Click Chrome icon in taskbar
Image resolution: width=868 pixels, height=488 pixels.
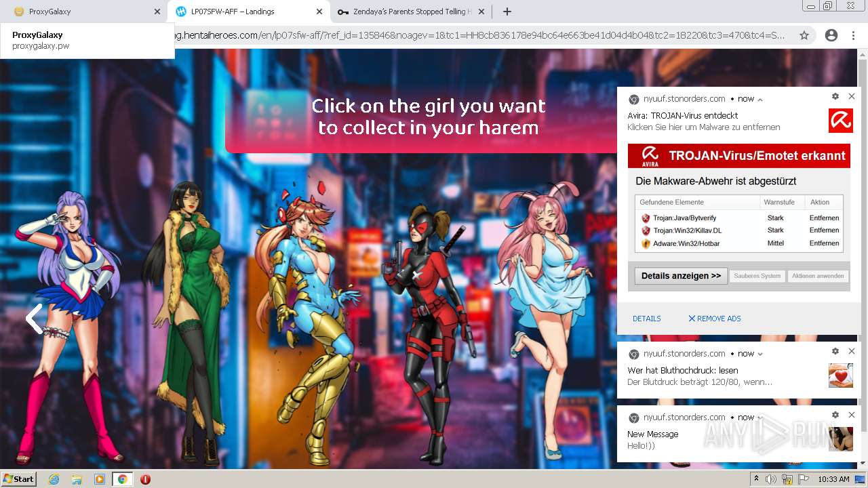click(x=122, y=479)
